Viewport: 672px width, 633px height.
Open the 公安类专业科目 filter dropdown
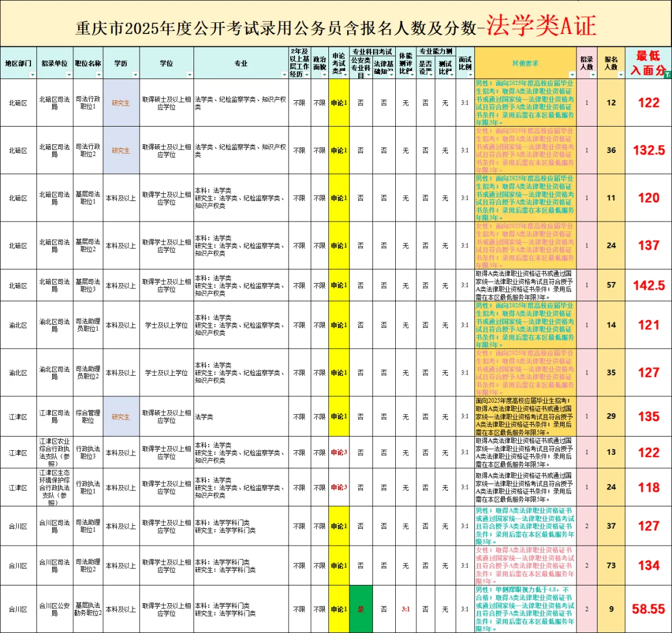coord(369,75)
